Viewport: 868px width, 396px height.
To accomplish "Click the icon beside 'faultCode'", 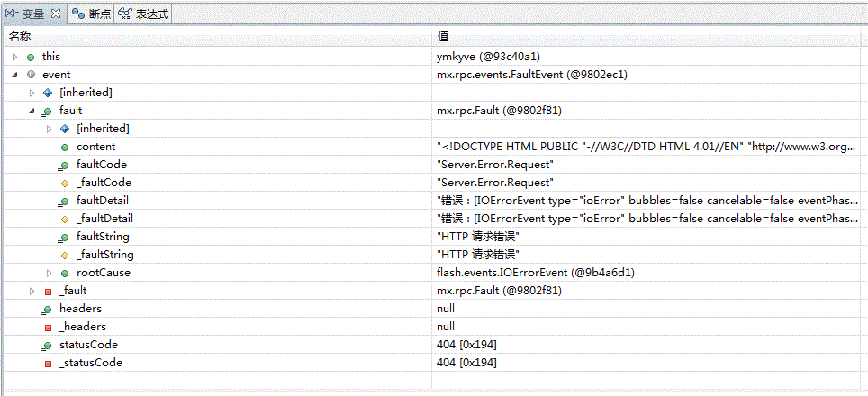I will click(x=64, y=166).
